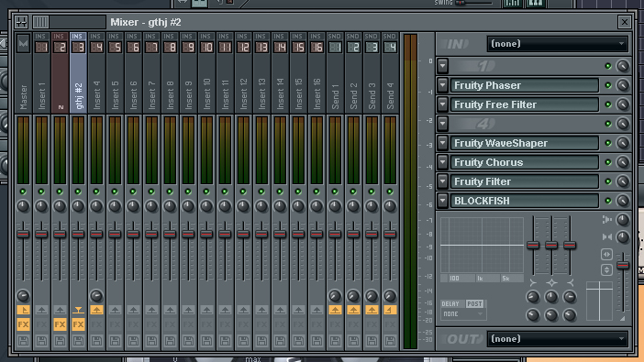Select the Master mixer track
Screen dimensions: 644x362
click(x=23, y=72)
